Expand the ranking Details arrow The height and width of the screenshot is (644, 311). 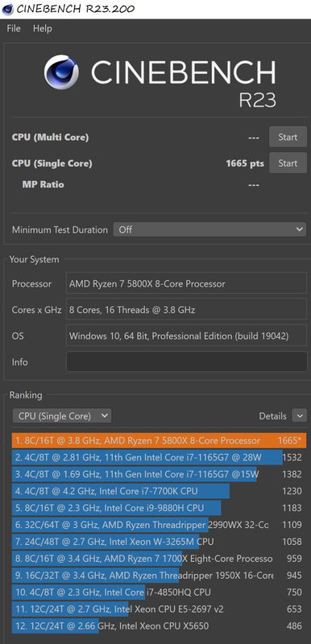coord(300,415)
